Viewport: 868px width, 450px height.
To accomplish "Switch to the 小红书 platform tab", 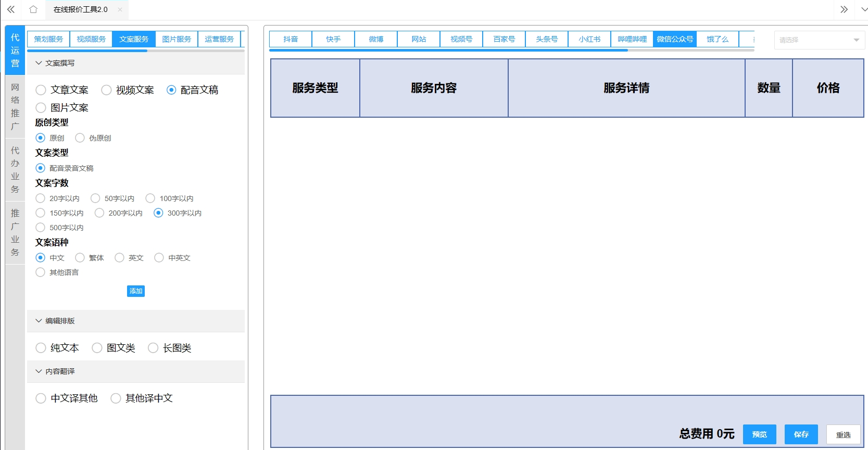I will click(589, 39).
